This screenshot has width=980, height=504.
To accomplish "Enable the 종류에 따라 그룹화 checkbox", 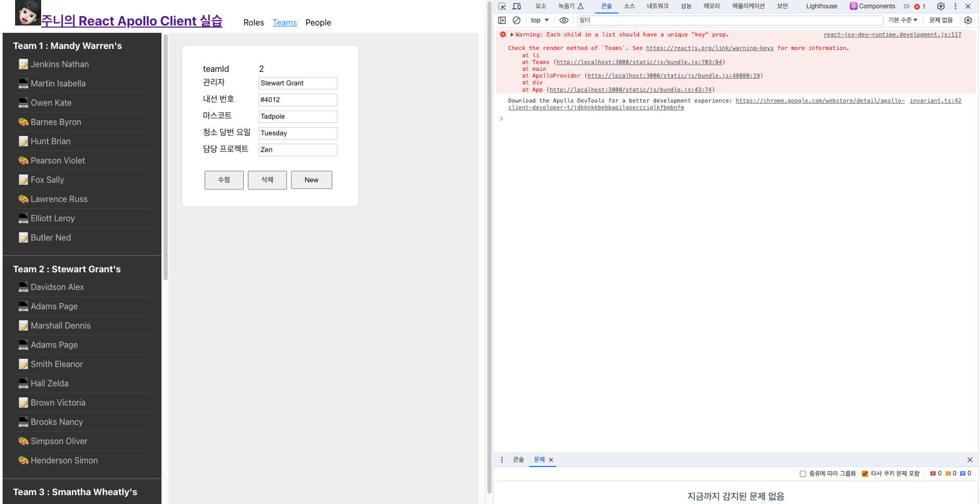I will coord(803,474).
